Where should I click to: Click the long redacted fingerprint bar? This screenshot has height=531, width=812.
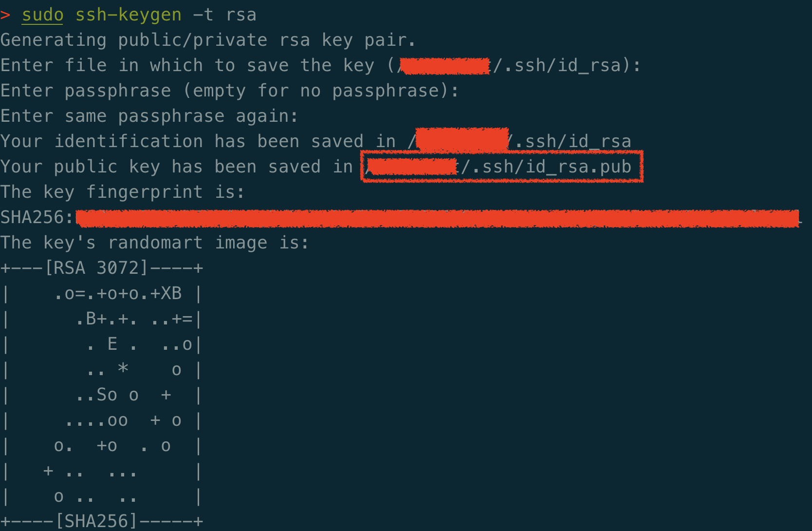pyautogui.click(x=437, y=219)
